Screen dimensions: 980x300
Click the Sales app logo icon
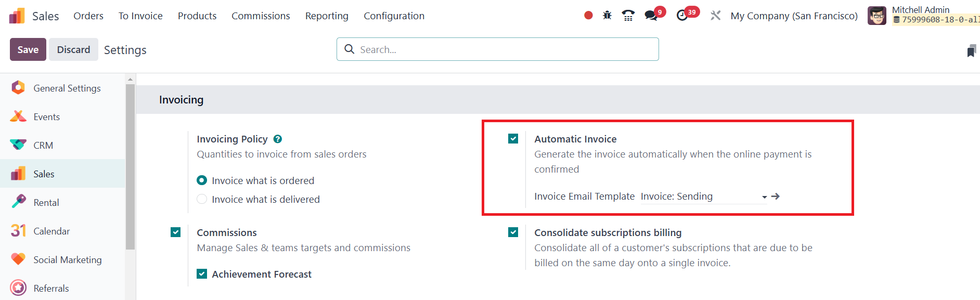click(x=17, y=16)
